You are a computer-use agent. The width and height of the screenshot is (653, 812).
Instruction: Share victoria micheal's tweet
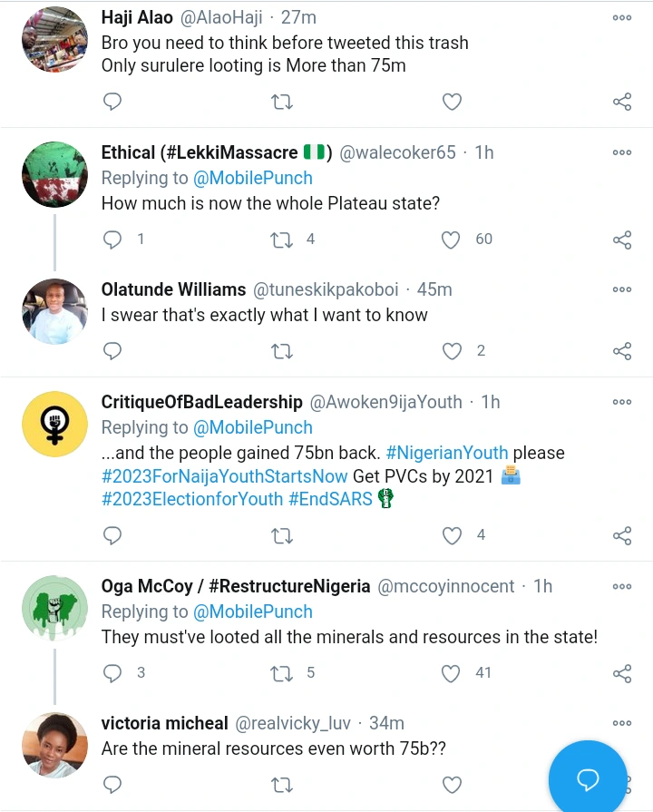click(x=622, y=784)
